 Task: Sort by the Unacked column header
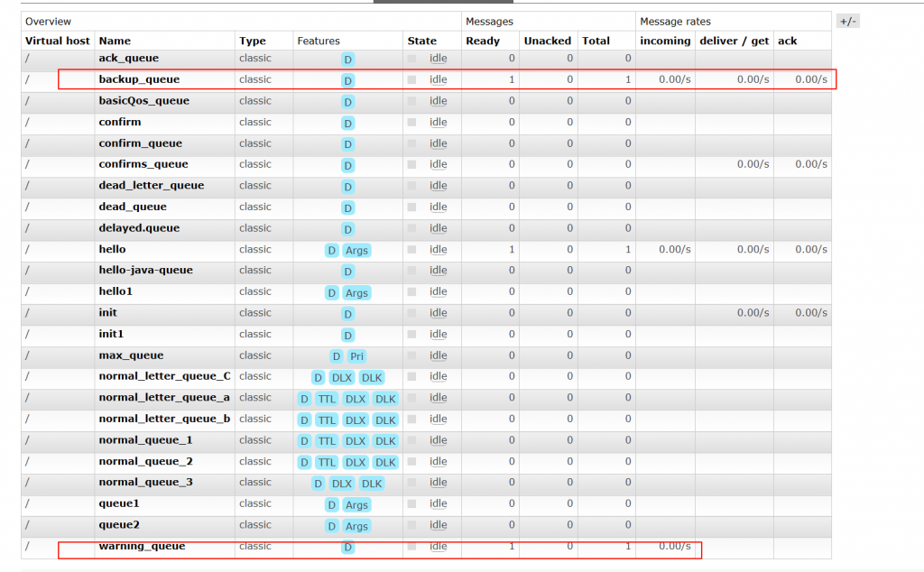point(548,41)
